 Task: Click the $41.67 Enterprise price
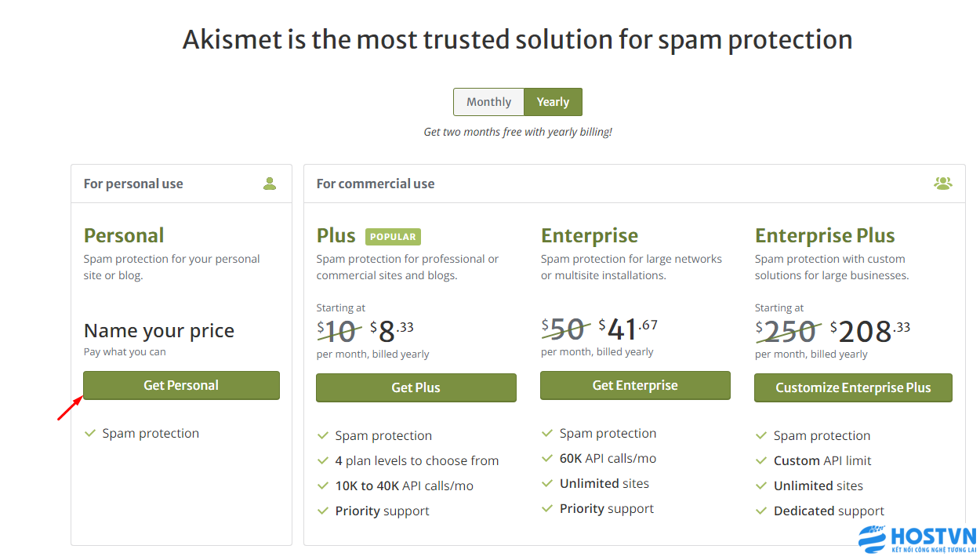[628, 329]
